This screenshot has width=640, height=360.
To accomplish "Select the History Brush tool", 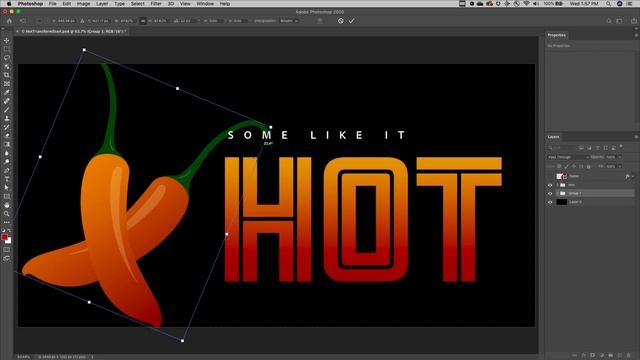I will pyautogui.click(x=7, y=127).
